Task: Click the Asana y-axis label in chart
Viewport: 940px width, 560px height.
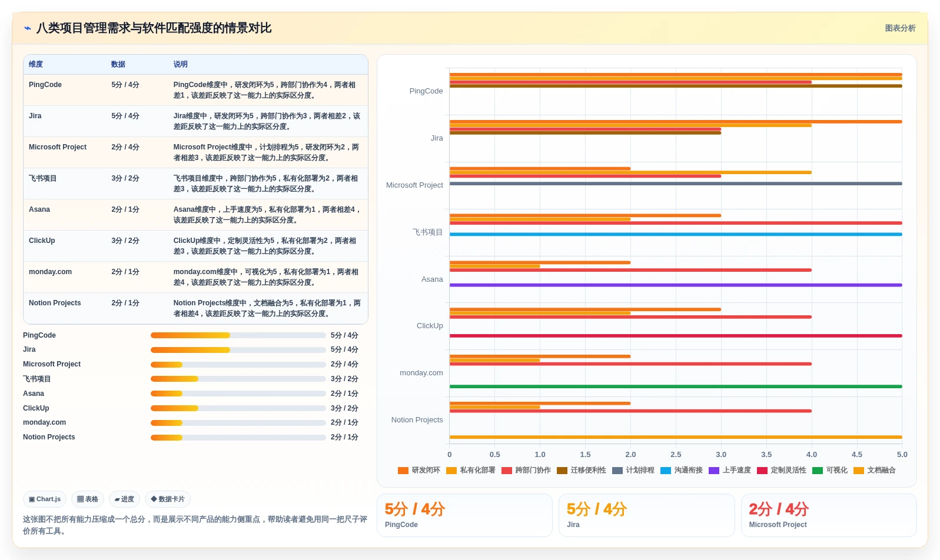Action: pos(432,279)
